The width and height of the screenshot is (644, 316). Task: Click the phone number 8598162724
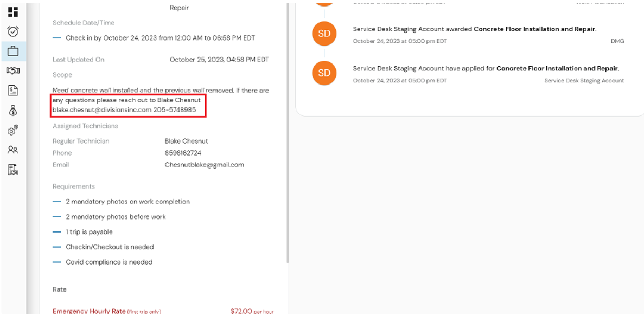(x=183, y=153)
